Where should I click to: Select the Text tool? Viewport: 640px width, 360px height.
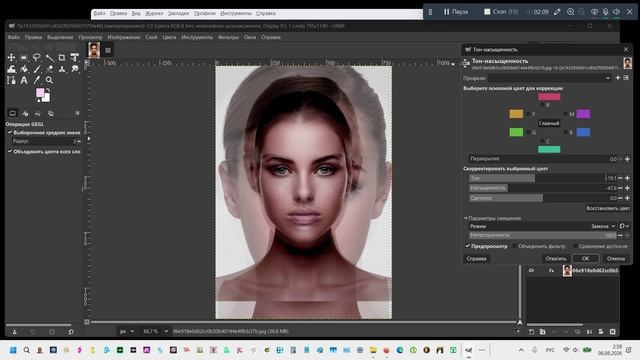pos(24,80)
